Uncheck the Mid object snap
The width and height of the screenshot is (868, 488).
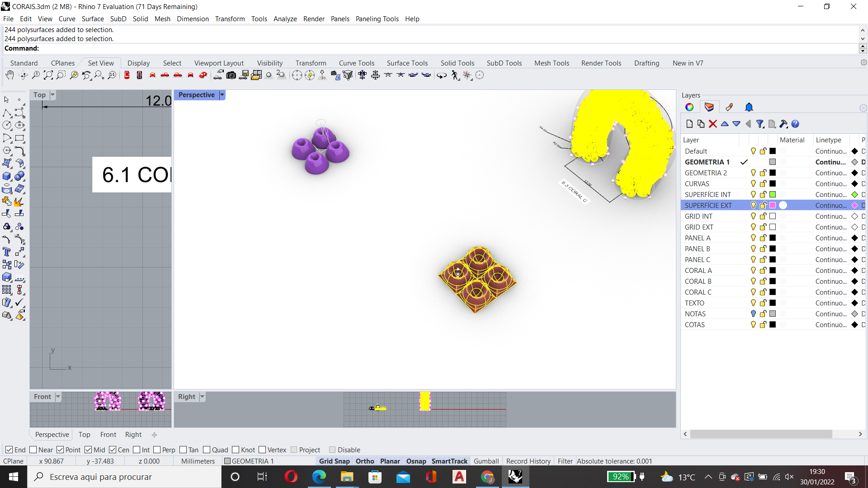[x=89, y=450]
